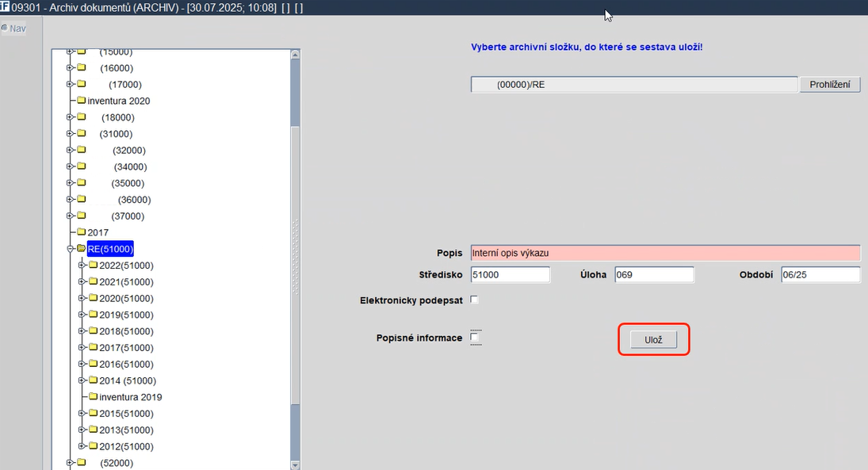Select the 2013(51000) folder label
This screenshot has height=470, width=868.
[x=126, y=430]
